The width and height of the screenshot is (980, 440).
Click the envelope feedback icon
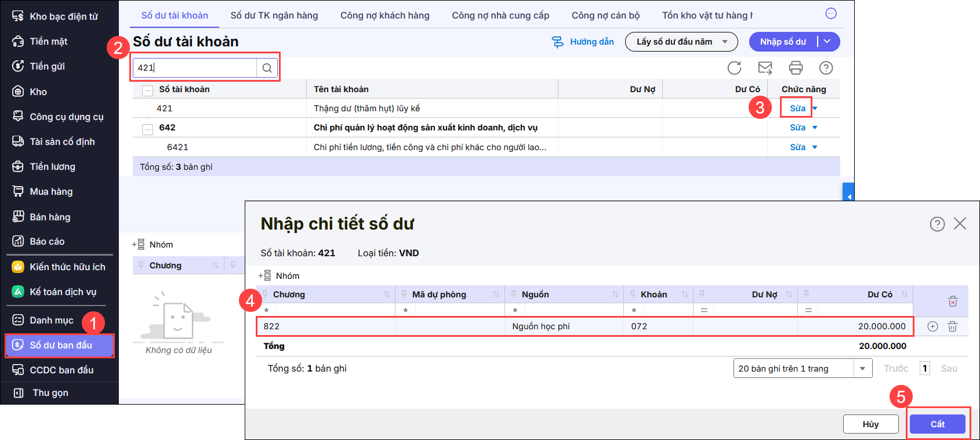[x=765, y=68]
